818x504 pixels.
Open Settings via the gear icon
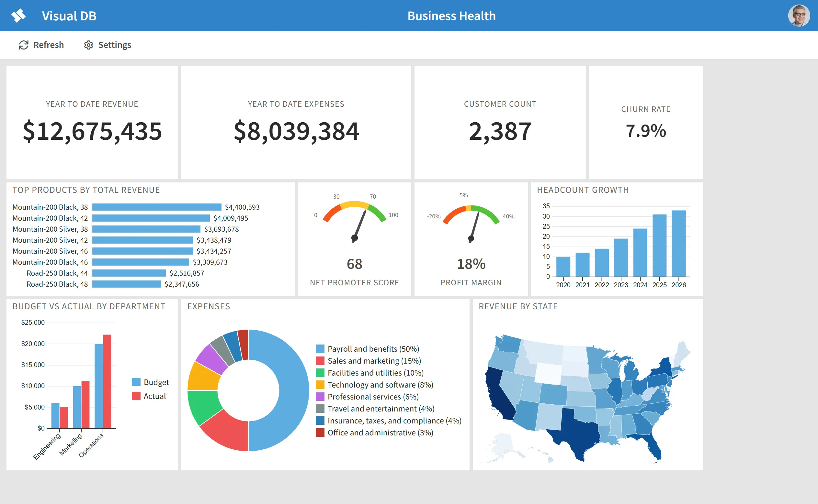click(88, 45)
